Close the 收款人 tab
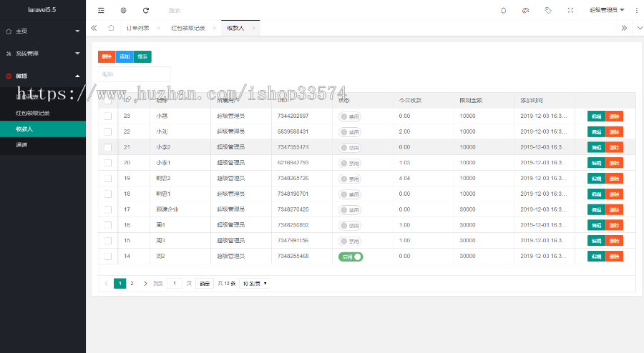644x353 pixels. 253,28
